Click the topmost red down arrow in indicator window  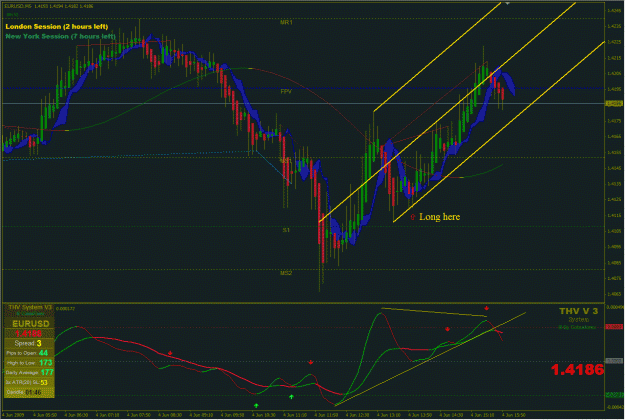point(487,308)
